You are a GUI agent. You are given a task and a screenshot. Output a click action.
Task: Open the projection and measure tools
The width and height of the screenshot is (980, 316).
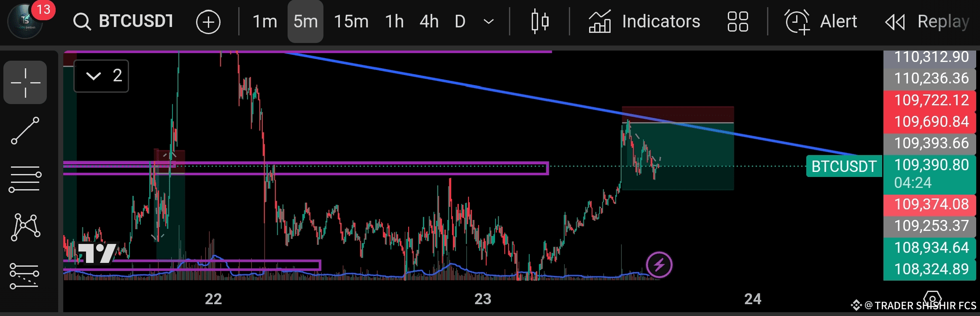pyautogui.click(x=24, y=276)
